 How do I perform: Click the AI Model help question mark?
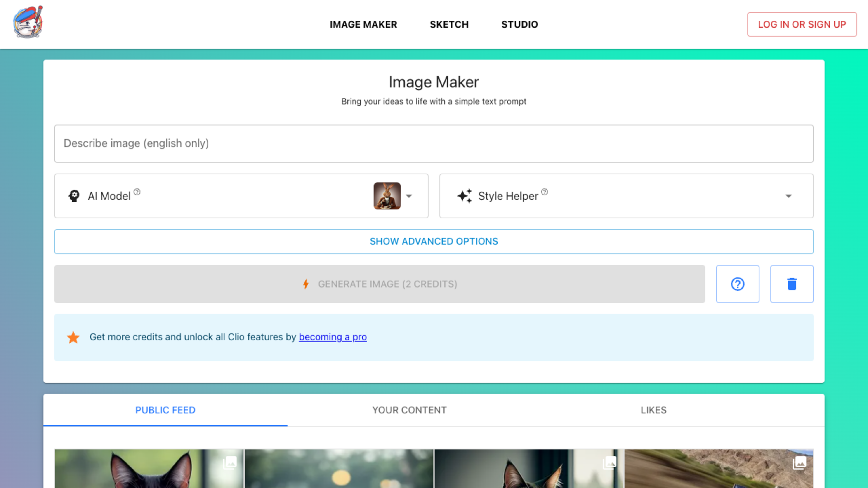137,192
